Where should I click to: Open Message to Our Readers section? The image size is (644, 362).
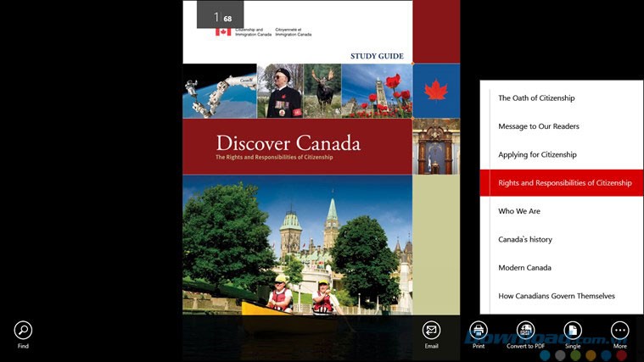coord(538,126)
